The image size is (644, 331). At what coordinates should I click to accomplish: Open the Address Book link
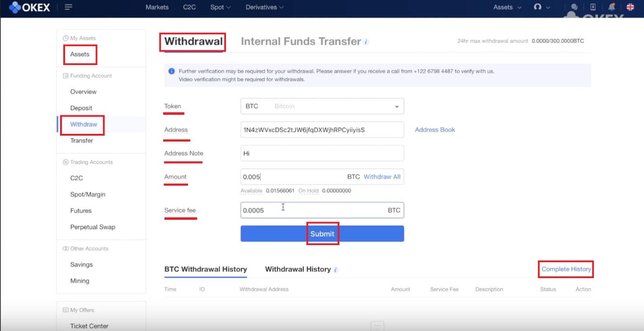(x=435, y=130)
